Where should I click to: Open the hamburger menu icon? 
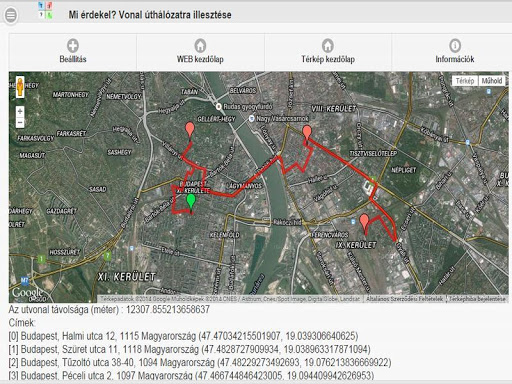pos(11,15)
